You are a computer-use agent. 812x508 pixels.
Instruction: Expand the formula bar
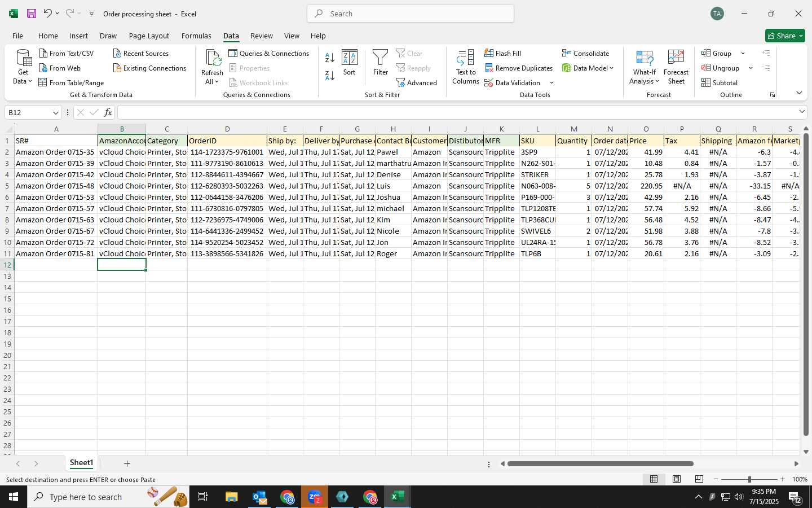(x=802, y=112)
